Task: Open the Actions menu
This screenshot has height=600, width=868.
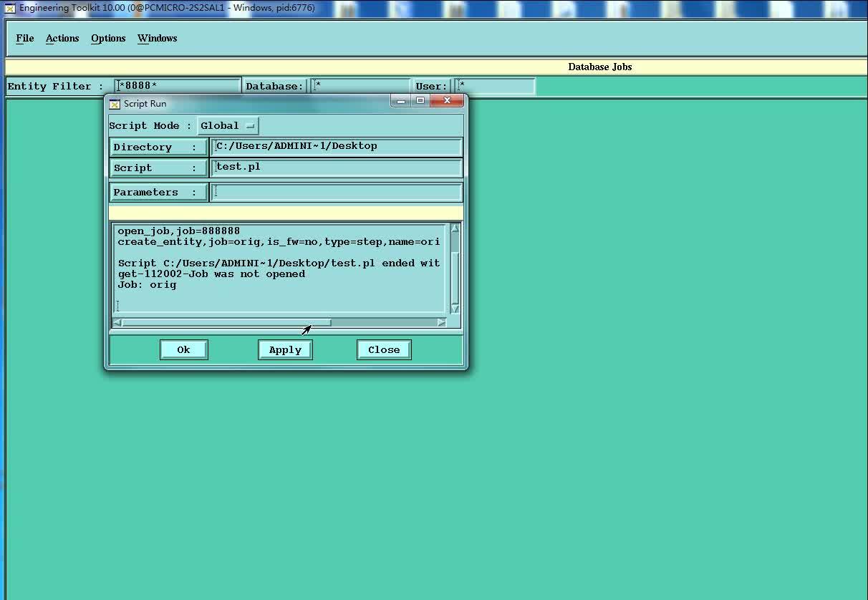Action: tap(62, 39)
